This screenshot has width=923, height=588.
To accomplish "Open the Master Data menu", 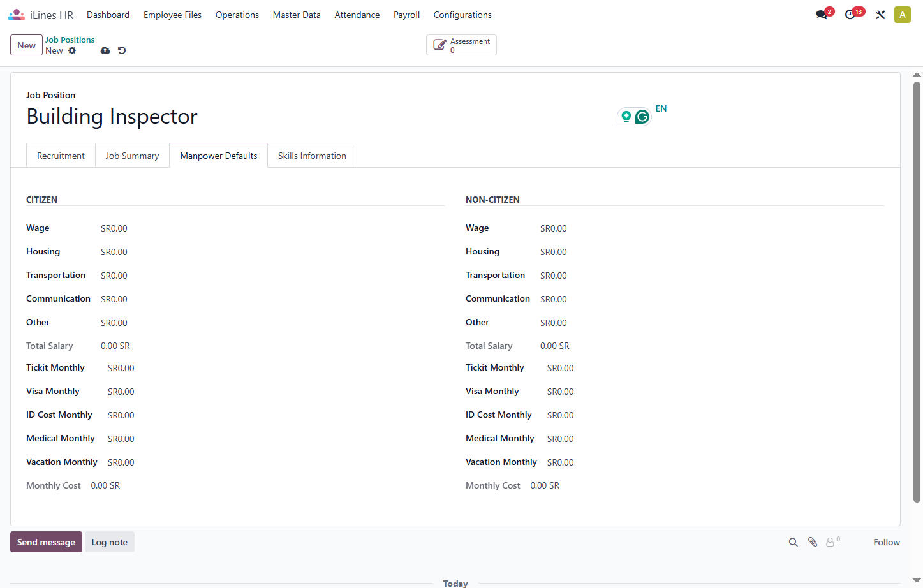I will pyautogui.click(x=297, y=15).
